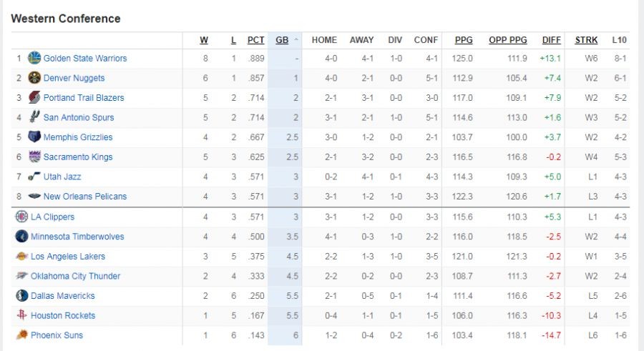Click the Golden State Warriors logo icon
The image size is (644, 351).
click(34, 58)
